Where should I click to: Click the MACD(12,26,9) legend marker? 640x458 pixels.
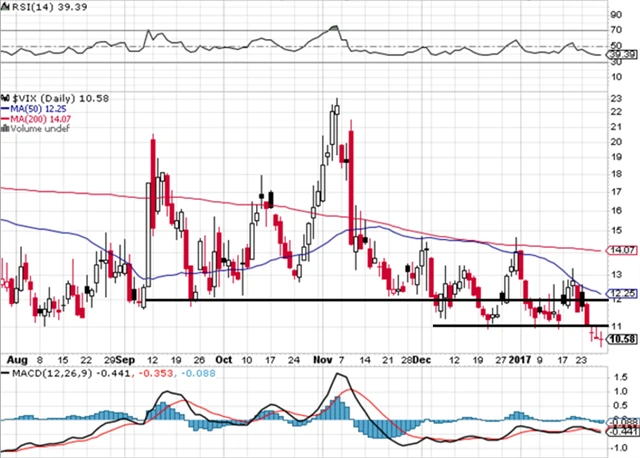coord(5,376)
